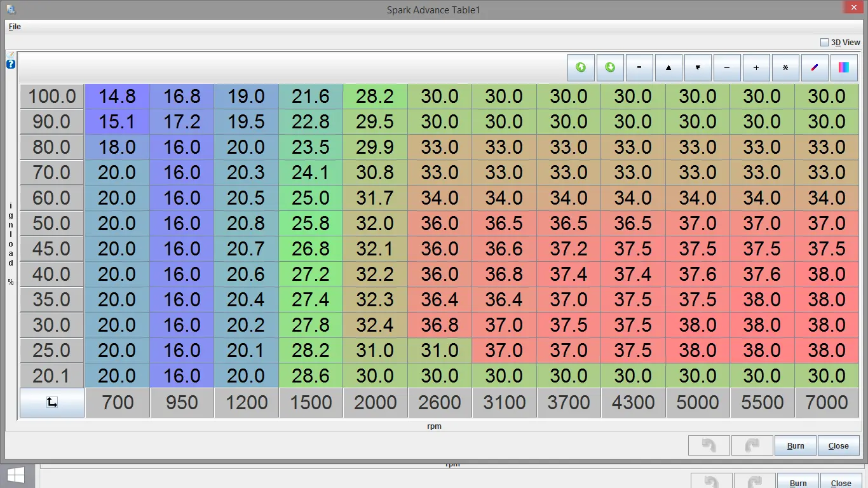Select the 1500 rpm axis bin
This screenshot has width=868, height=488.
pos(311,402)
